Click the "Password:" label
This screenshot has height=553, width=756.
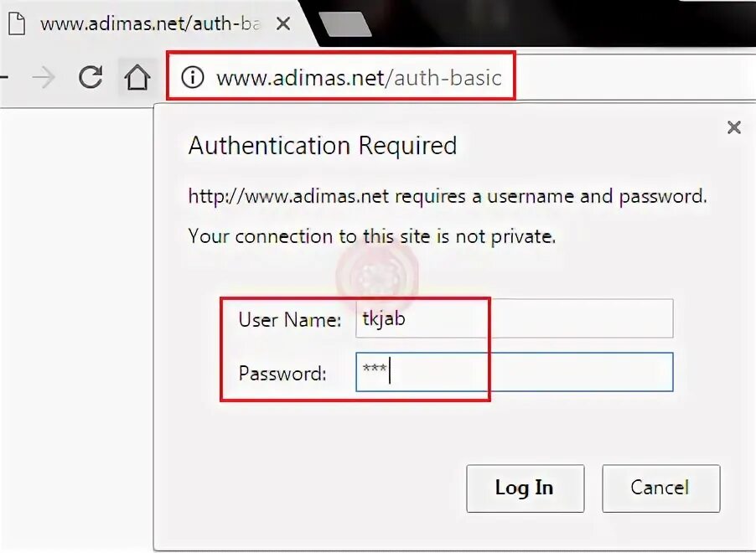point(282,373)
